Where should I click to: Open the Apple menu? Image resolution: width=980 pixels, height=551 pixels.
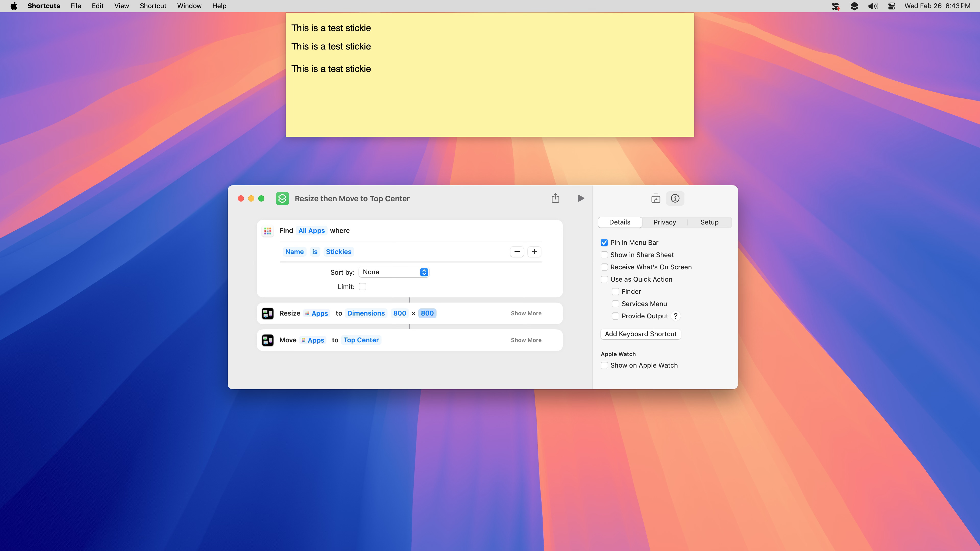(14, 6)
